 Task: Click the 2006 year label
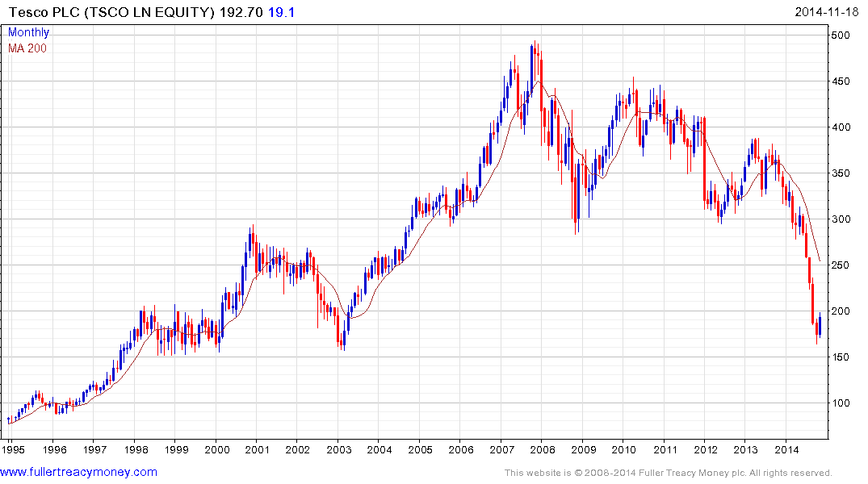(x=461, y=449)
